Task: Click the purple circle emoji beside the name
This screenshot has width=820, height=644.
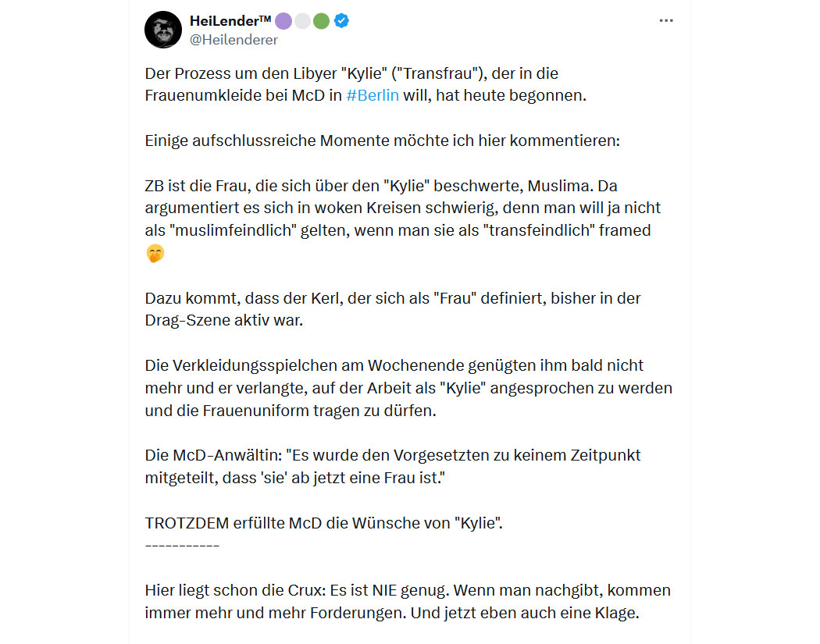Action: point(283,21)
